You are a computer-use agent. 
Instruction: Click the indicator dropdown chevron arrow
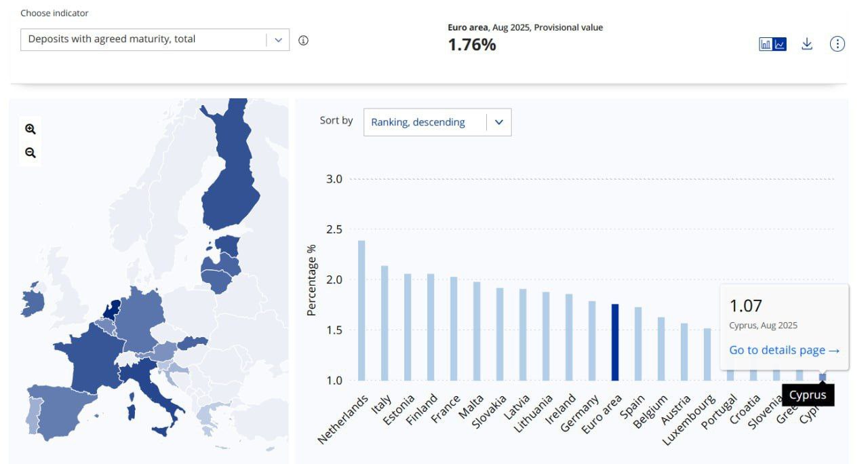click(278, 39)
